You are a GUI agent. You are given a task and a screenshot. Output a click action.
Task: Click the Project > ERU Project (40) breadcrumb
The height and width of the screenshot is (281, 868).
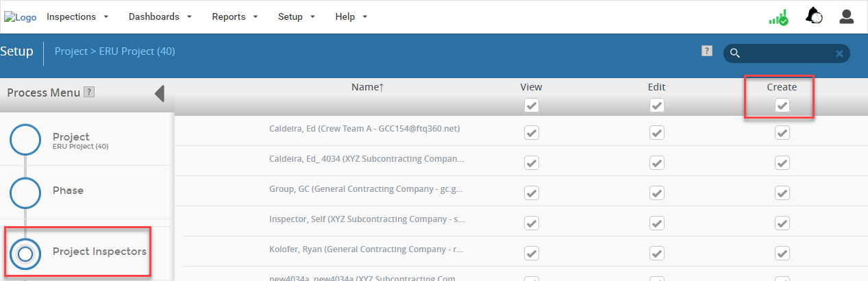[x=115, y=51]
